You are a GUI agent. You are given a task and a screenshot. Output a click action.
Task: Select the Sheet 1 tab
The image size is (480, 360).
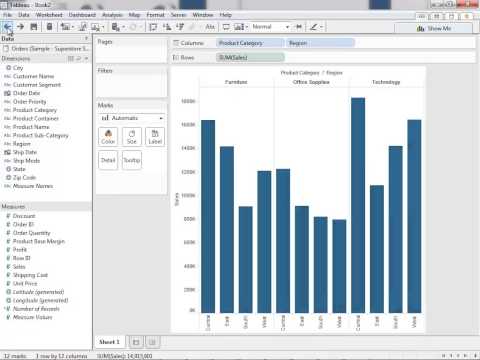(x=109, y=342)
